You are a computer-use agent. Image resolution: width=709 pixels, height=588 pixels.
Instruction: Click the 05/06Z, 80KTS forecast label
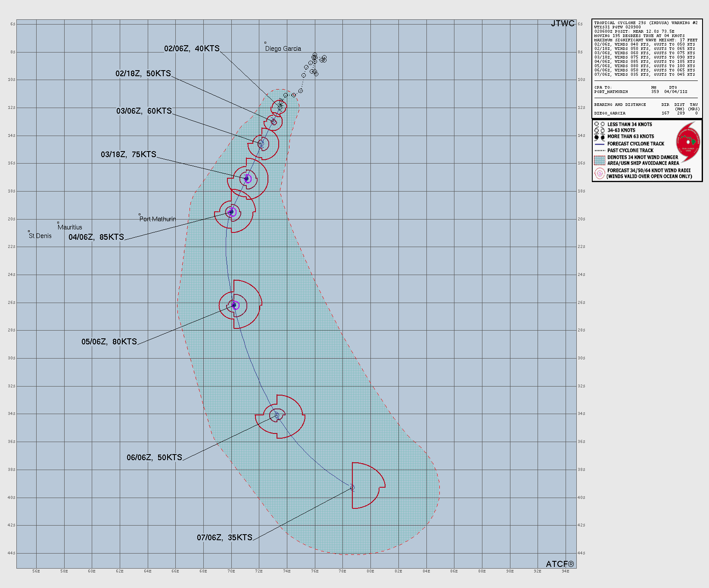(x=109, y=342)
